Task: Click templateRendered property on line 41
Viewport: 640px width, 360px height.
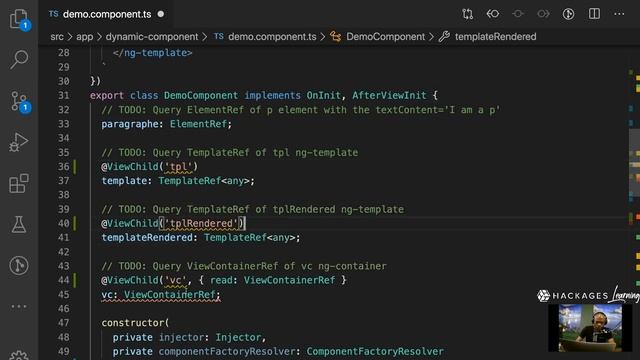Action: (147, 238)
